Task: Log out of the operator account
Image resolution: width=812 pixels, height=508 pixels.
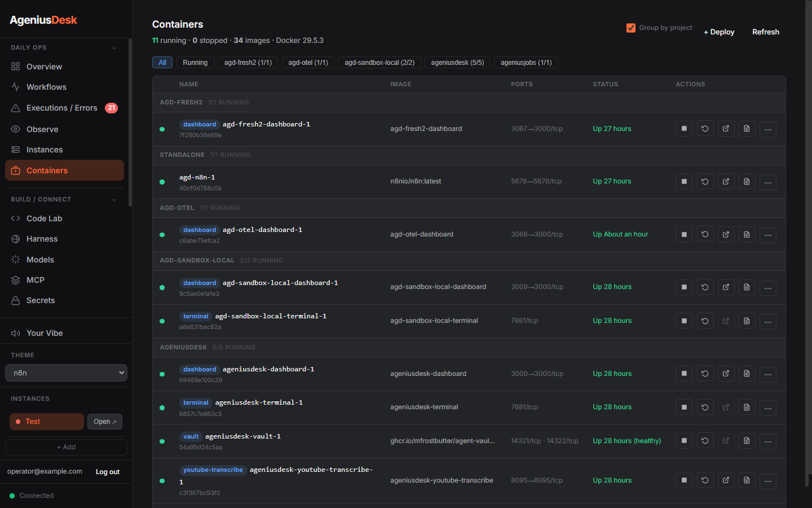Action: click(108, 472)
